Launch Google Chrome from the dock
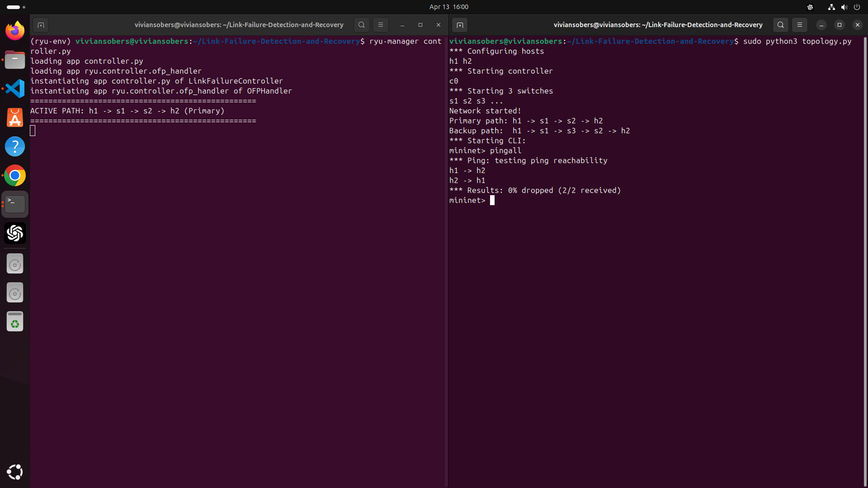 [15, 175]
